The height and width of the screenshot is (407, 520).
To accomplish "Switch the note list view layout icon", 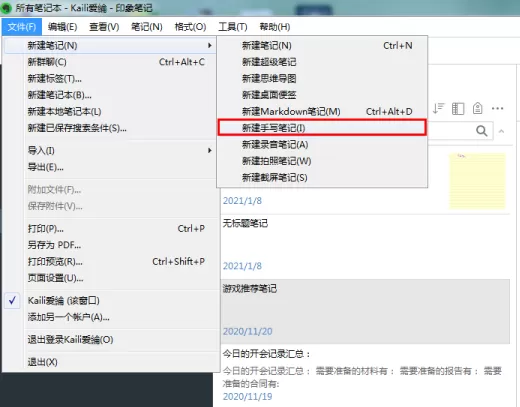I will point(458,109).
